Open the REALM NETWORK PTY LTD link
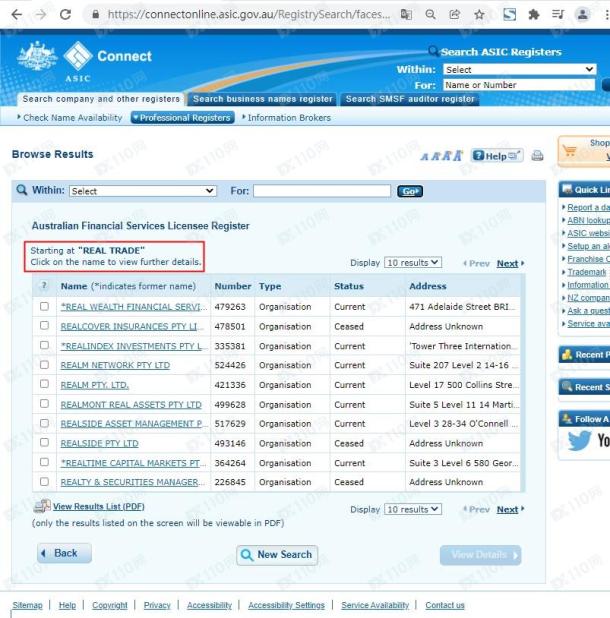 pyautogui.click(x=115, y=365)
